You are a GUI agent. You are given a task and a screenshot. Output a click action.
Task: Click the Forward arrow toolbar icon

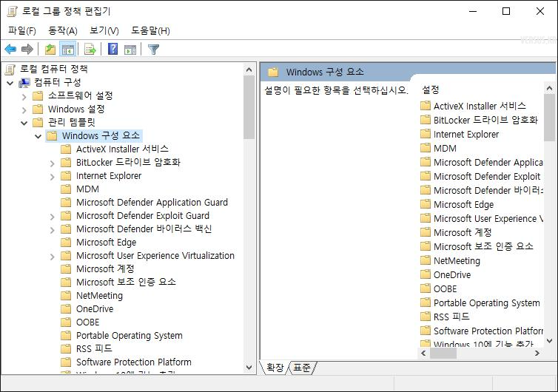(27, 49)
